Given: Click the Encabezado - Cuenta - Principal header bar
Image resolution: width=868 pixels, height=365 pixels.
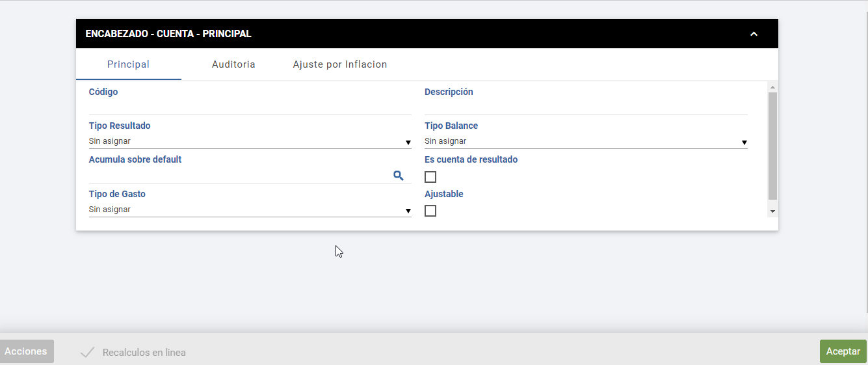Looking at the screenshot, I should point(390,34).
